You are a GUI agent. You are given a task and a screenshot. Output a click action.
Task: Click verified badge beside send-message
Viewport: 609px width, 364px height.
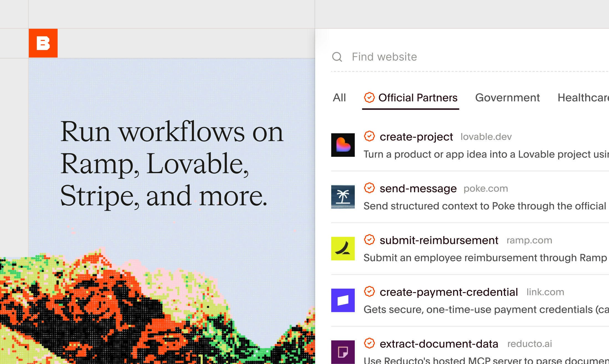369,188
